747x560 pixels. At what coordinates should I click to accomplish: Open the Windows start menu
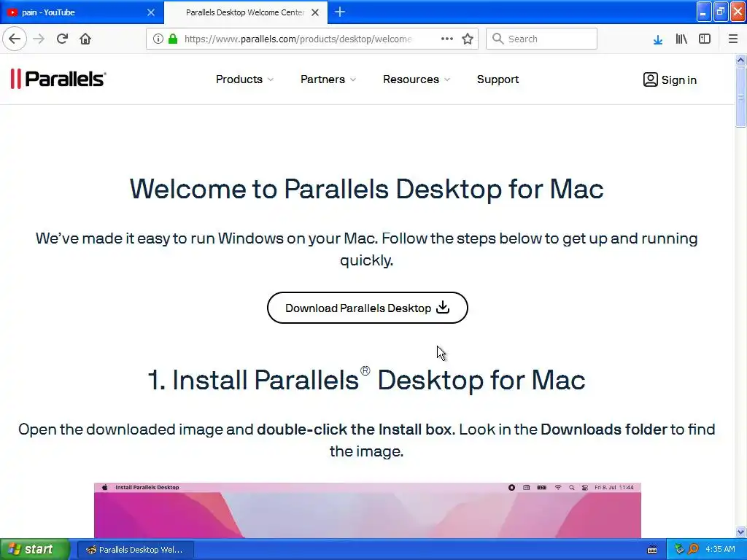point(35,549)
